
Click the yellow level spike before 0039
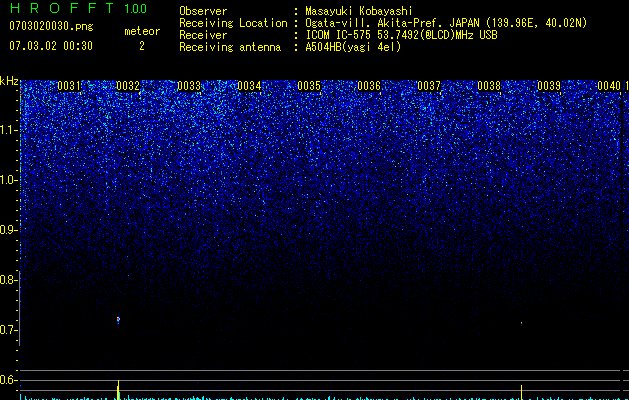(x=521, y=392)
